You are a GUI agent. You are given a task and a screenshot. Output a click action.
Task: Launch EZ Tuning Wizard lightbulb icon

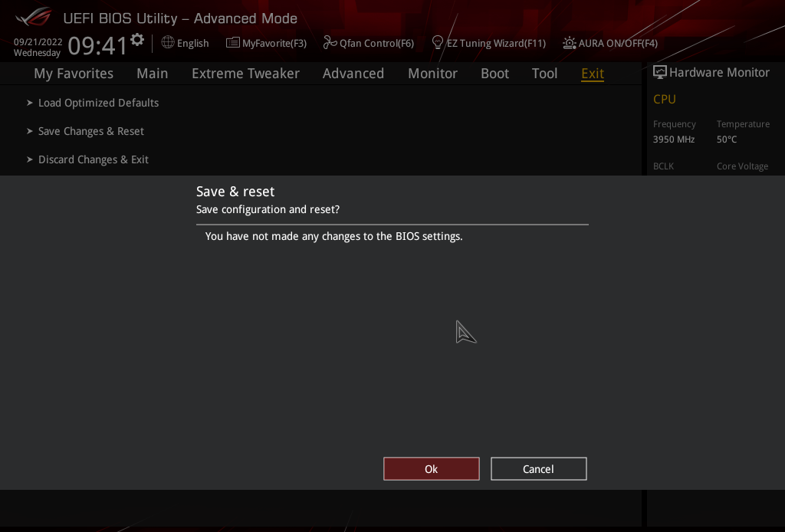tap(438, 42)
